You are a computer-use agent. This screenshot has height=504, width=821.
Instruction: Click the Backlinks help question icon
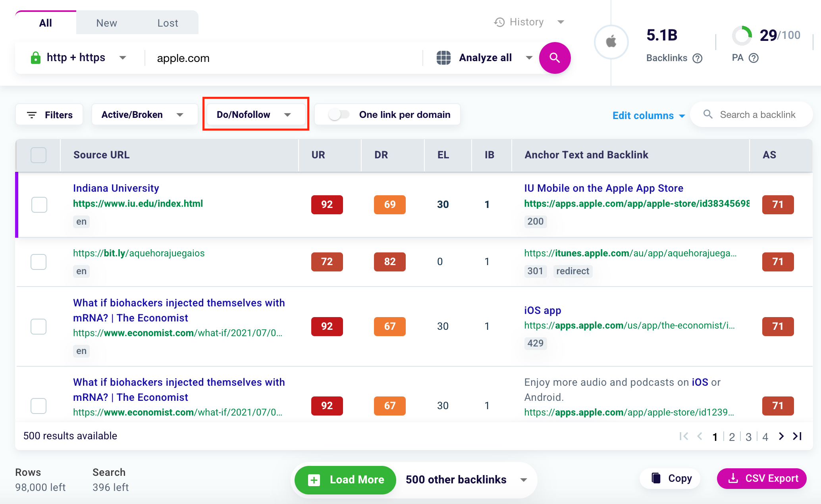[698, 58]
